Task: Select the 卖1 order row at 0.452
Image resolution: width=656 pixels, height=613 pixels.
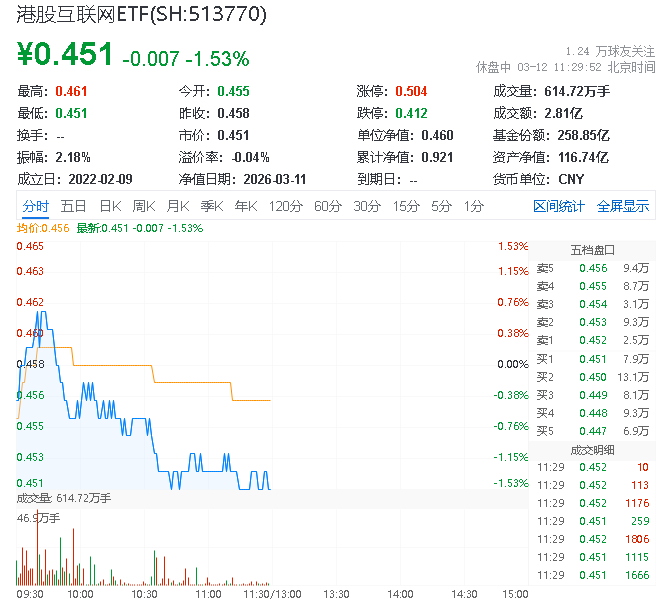Action: (x=591, y=340)
